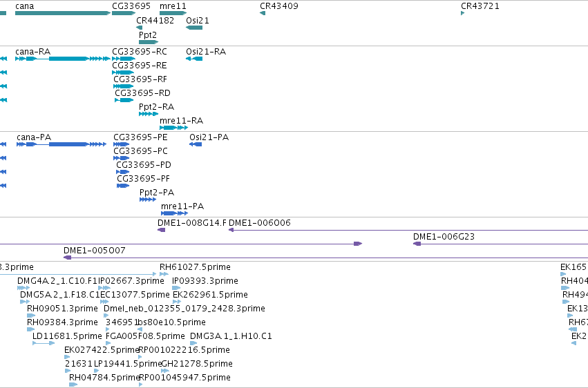Select the RH09384.3prime EST glyph
This screenshot has width=588, height=388.
(x=31, y=329)
